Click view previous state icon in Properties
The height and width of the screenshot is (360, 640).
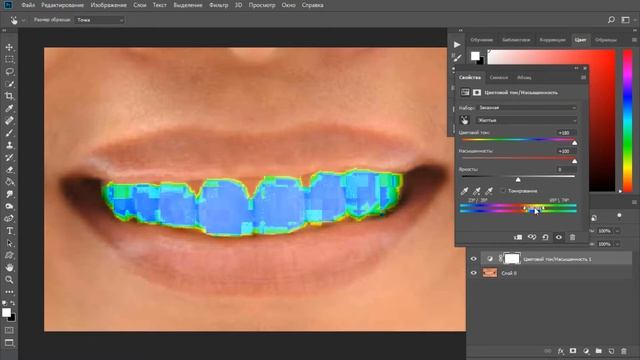click(532, 237)
